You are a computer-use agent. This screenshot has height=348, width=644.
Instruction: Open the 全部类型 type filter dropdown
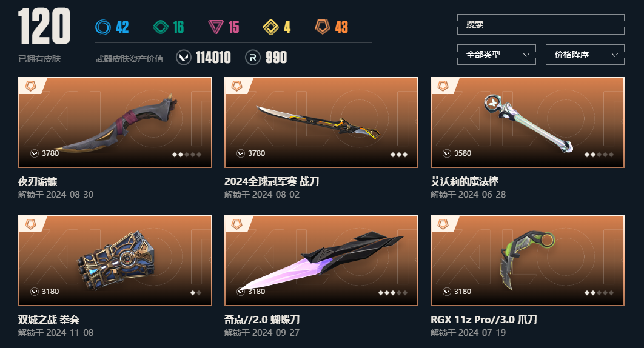point(496,55)
